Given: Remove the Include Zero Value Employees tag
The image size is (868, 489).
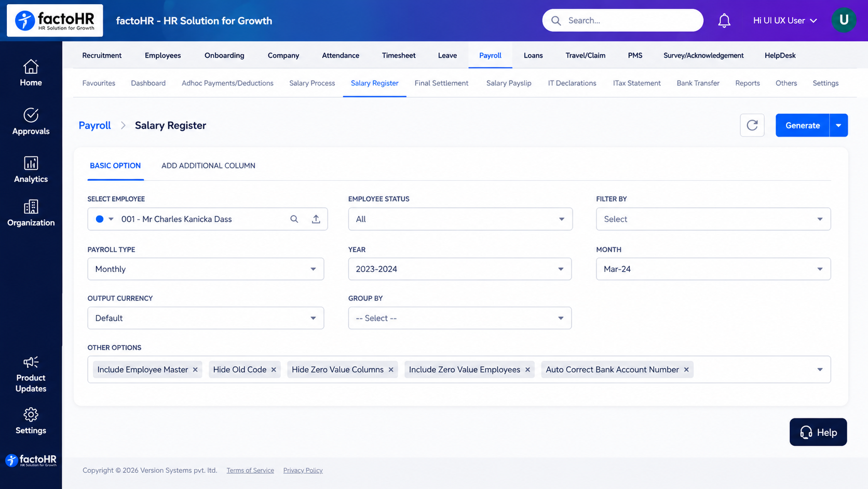Looking at the screenshot, I should coord(527,369).
